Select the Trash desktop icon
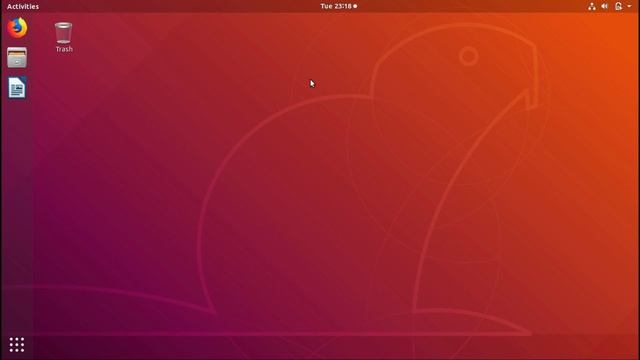The width and height of the screenshot is (640, 360). pyautogui.click(x=64, y=37)
